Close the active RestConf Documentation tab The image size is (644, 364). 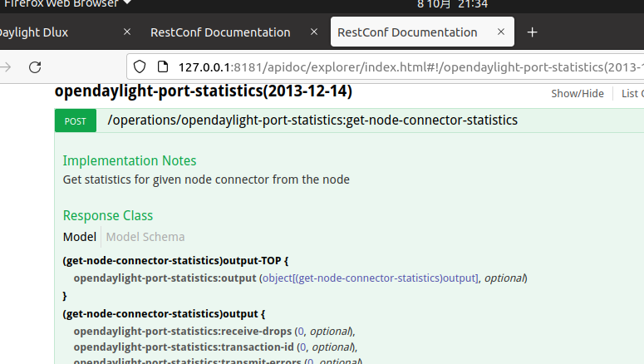(x=501, y=32)
